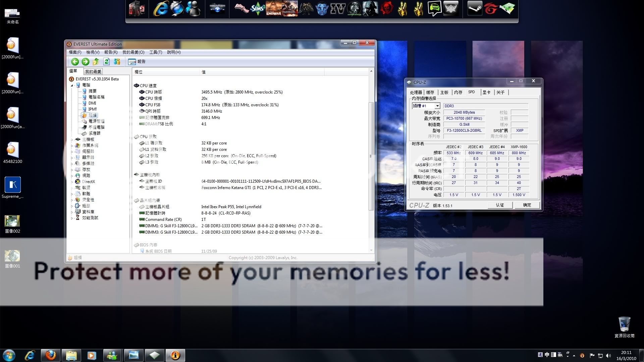
Task: Click the users/favorites toolbar icon
Action: (x=117, y=62)
